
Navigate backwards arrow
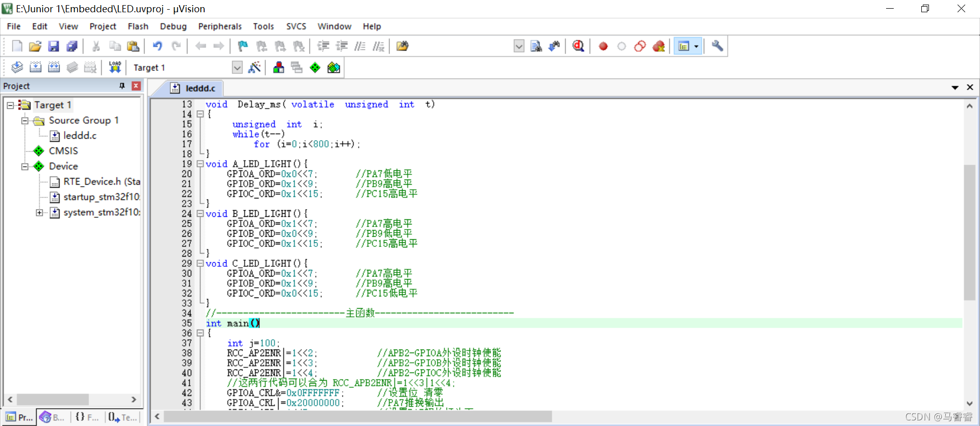tap(201, 46)
